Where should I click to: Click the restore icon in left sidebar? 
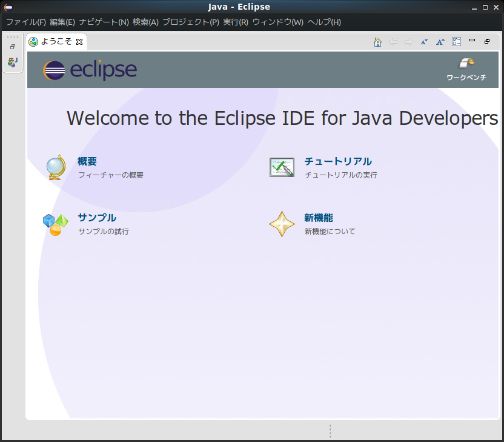click(x=13, y=47)
